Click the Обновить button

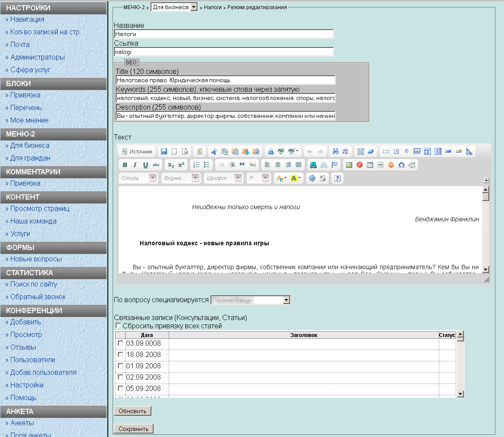(133, 411)
